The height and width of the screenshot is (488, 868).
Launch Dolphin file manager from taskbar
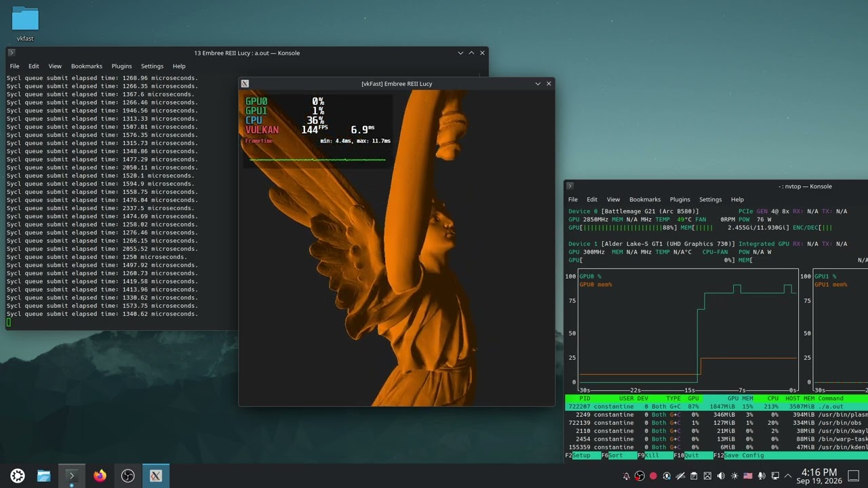coord(43,476)
